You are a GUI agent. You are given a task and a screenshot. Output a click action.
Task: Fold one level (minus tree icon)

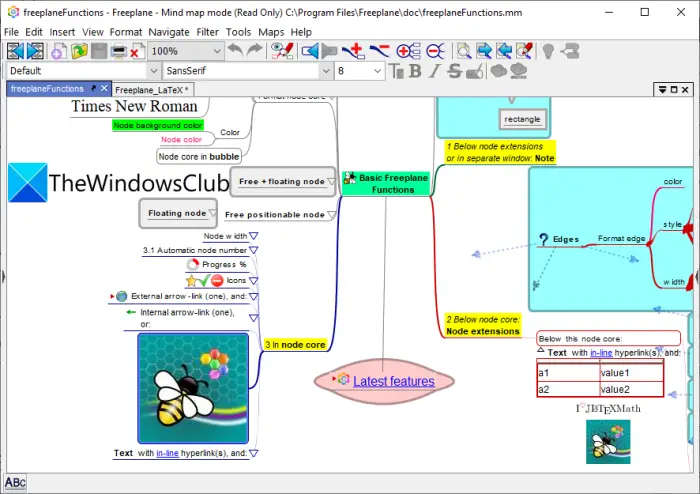pos(435,51)
